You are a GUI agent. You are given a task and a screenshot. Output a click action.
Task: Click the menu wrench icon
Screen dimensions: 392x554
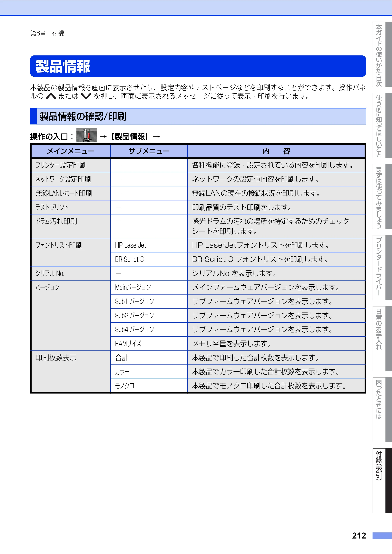pyautogui.click(x=86, y=135)
